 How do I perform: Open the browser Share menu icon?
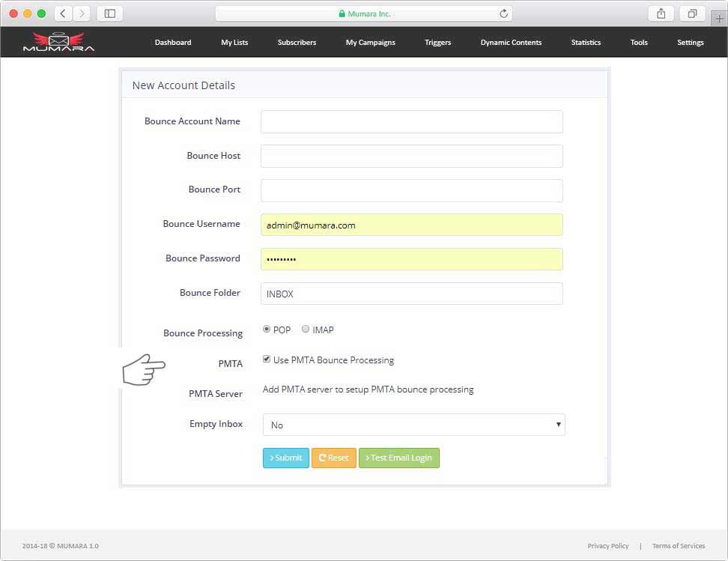(x=660, y=13)
